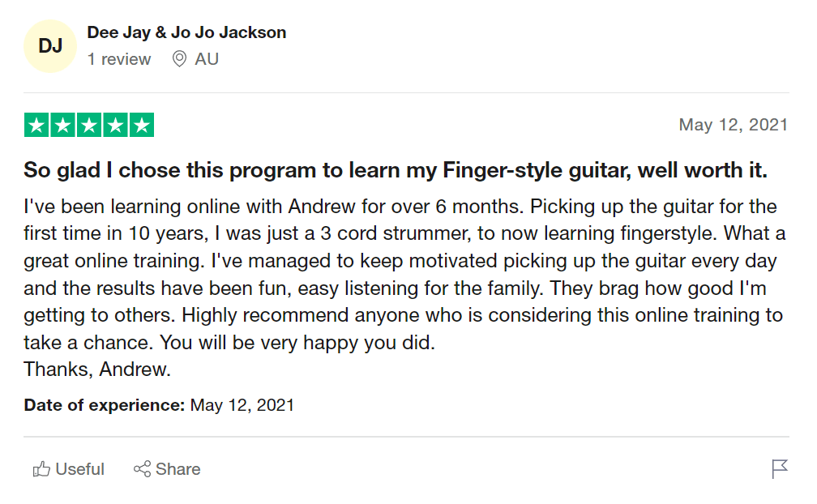Click the "1 review" count text
817x504 pixels.
point(119,59)
